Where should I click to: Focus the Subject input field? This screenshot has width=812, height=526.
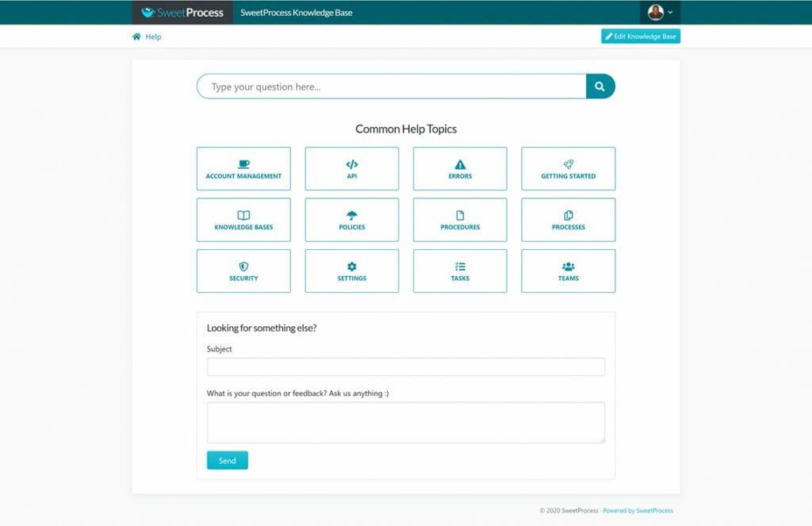406,367
